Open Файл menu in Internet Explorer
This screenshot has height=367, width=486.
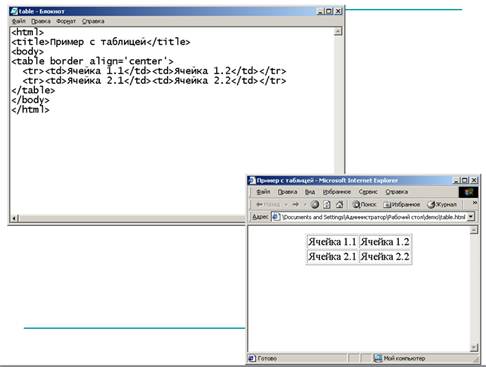263,192
